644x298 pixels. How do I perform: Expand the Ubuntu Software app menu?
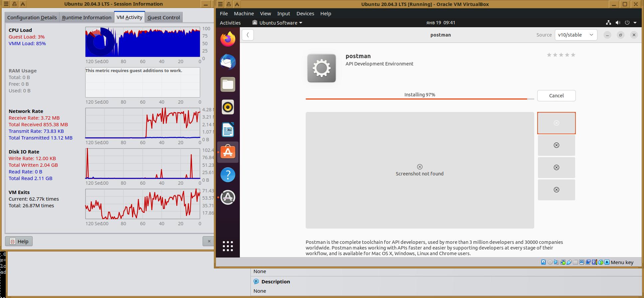(x=277, y=23)
